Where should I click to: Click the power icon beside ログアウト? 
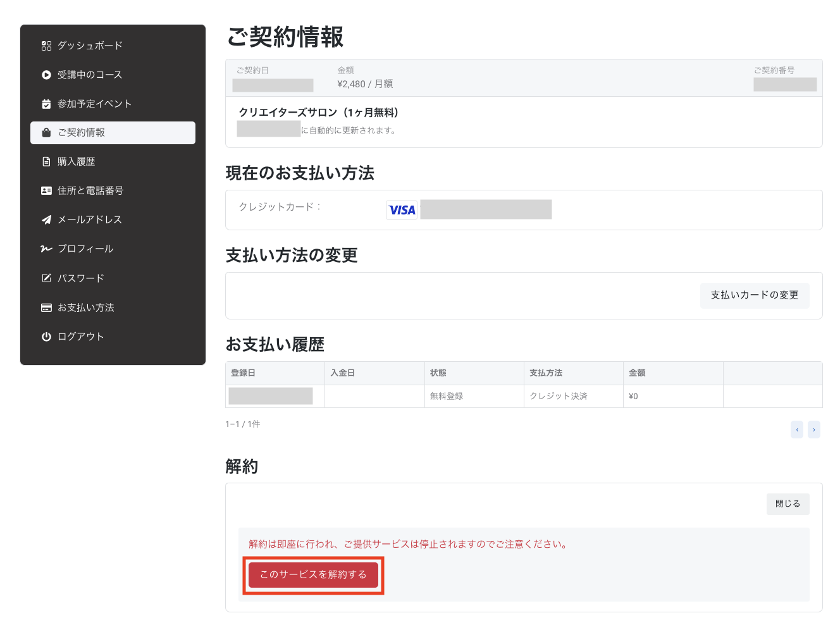pyautogui.click(x=46, y=337)
